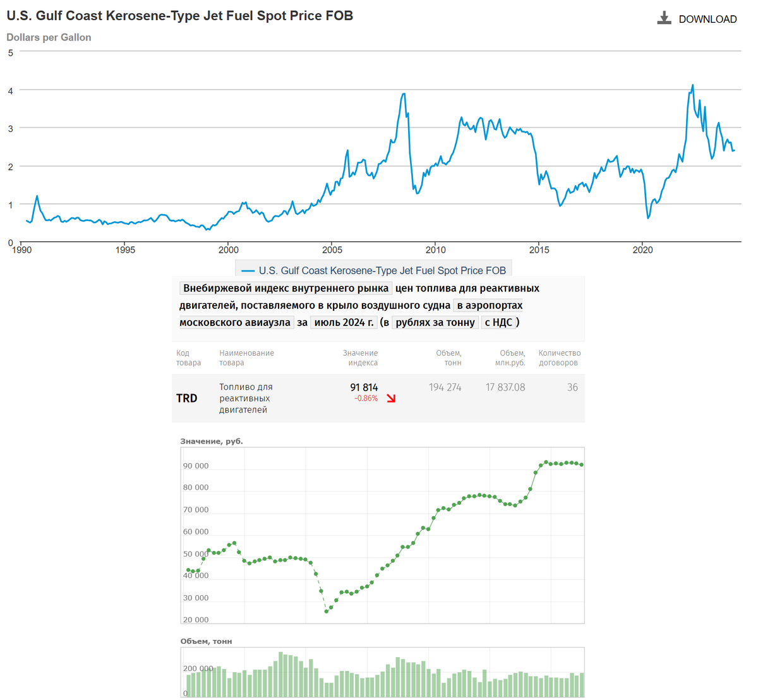
Task: Click the 'Значение индекса' column header
Action: click(360, 358)
